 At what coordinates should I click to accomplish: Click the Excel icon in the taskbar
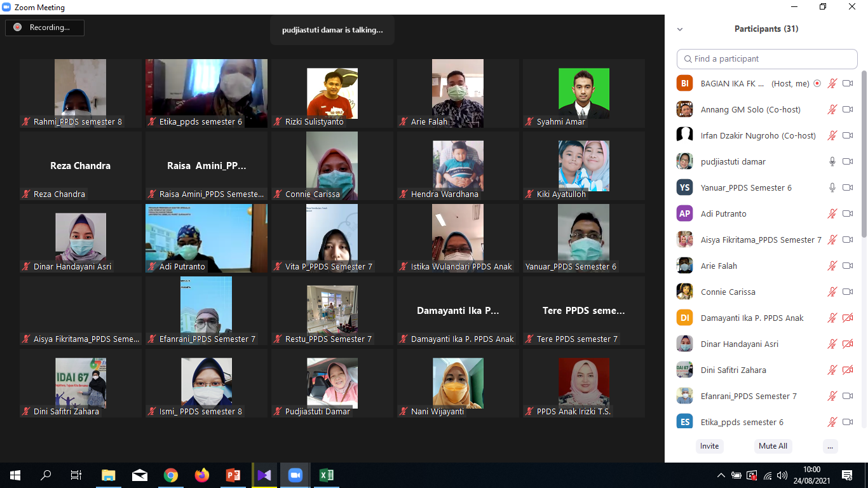[326, 475]
